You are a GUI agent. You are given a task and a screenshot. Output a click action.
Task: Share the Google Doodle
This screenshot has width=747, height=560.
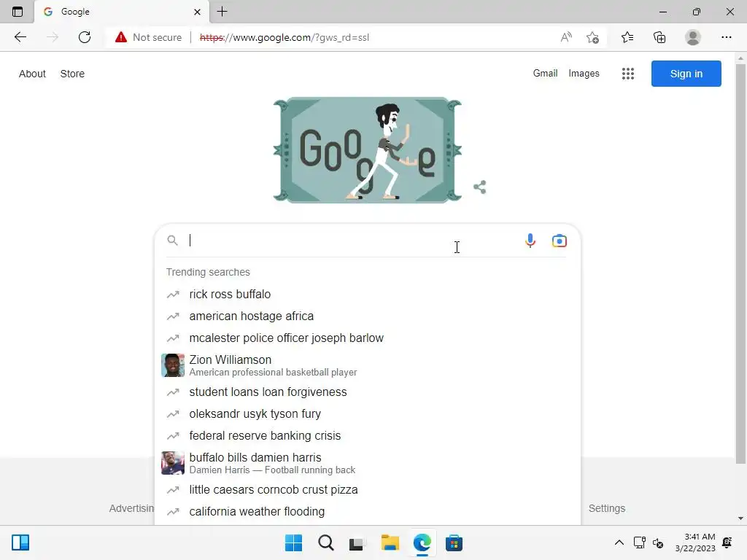point(480,187)
